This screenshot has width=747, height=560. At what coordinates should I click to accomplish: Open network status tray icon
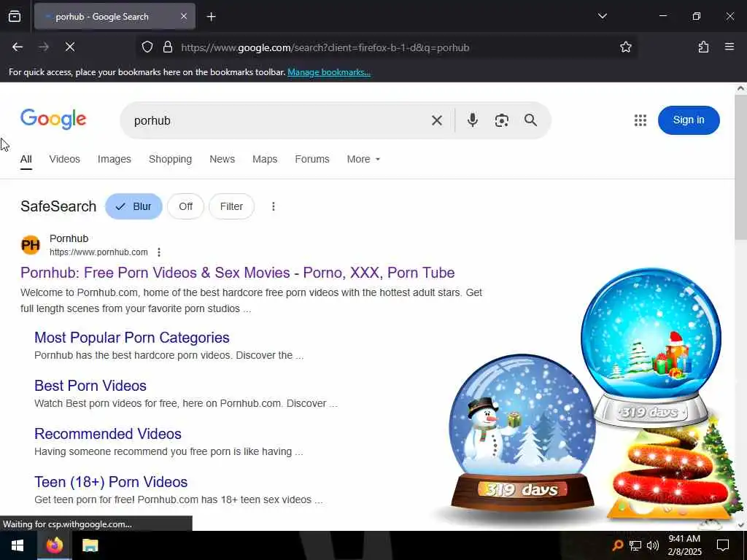click(635, 545)
